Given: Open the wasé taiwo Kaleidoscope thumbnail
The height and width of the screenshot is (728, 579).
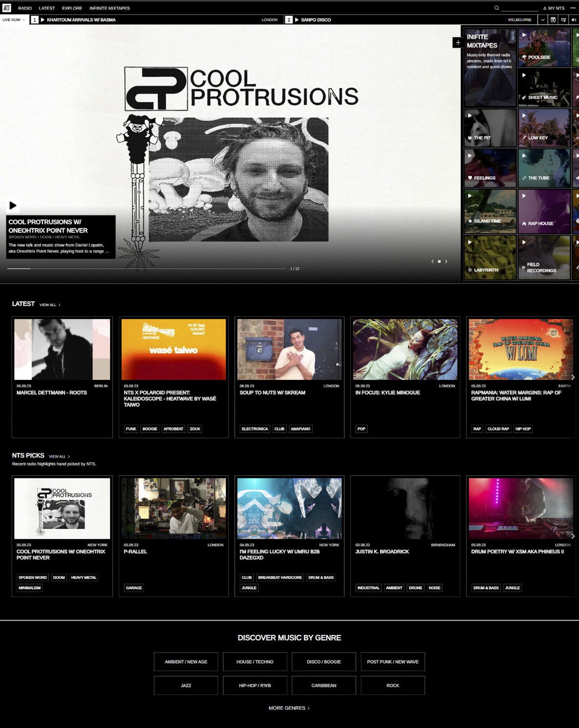Looking at the screenshot, I should (x=173, y=349).
